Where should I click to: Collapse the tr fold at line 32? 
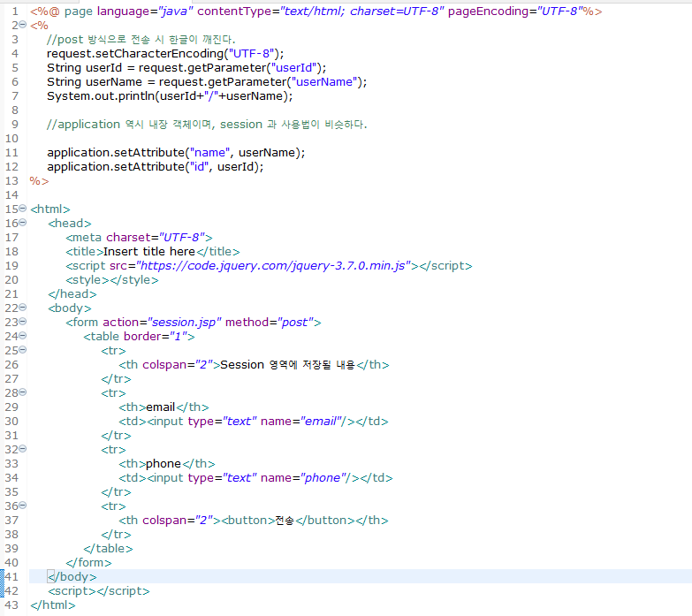tap(23, 448)
